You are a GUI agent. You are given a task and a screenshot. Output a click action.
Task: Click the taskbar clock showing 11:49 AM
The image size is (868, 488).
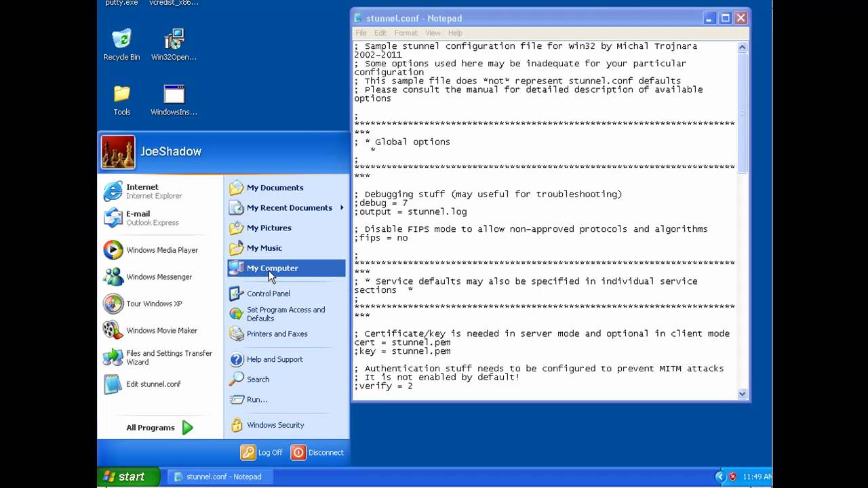(x=757, y=476)
